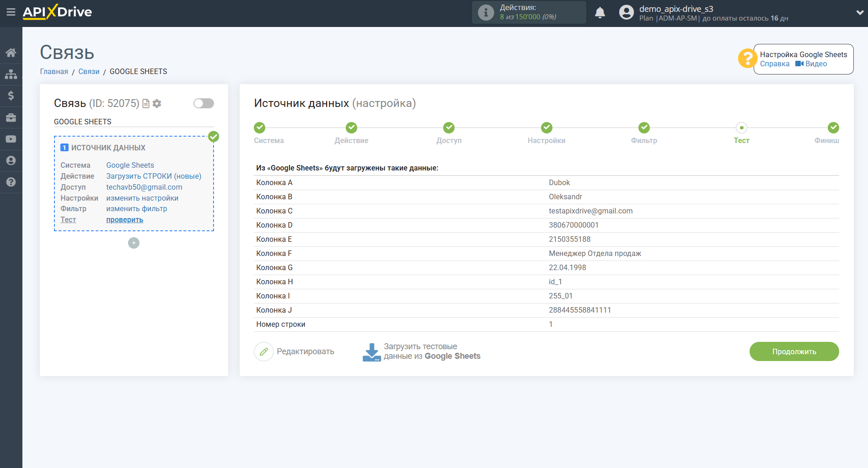Add a new block with the plus button

point(134,243)
